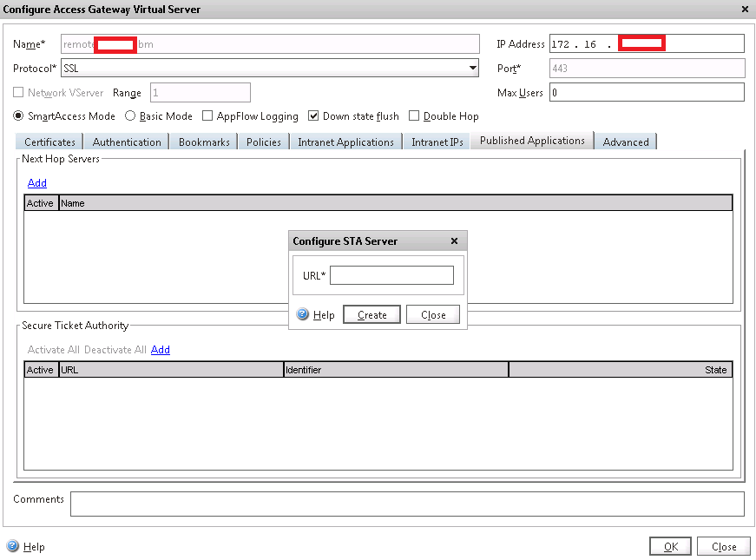Close the Configure STA Server dialog with X

pyautogui.click(x=454, y=240)
